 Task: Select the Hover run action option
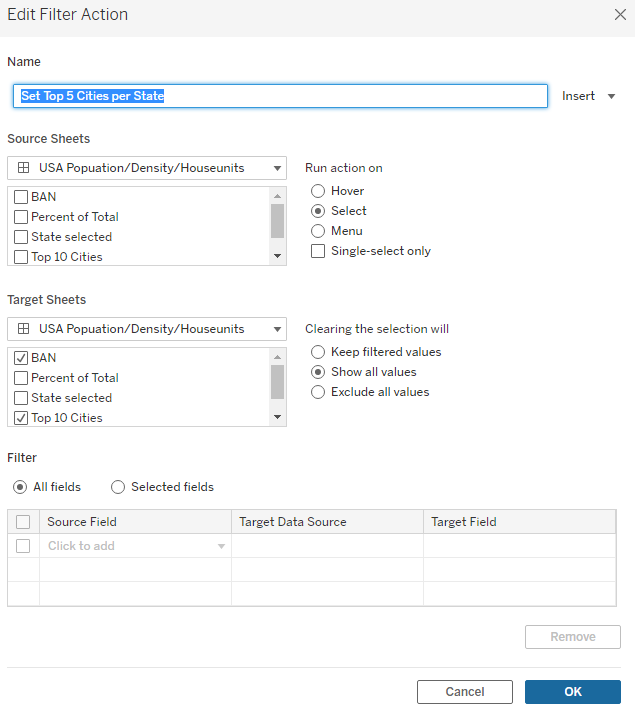(x=318, y=191)
